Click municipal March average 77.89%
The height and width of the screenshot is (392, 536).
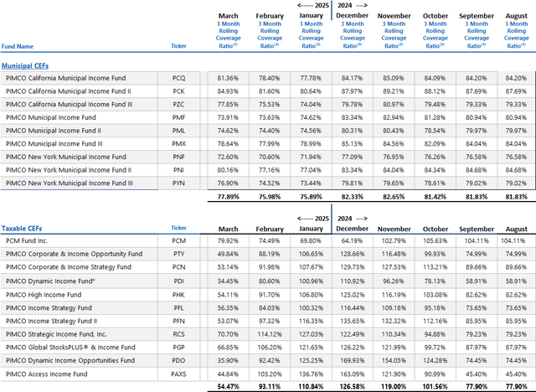(229, 197)
